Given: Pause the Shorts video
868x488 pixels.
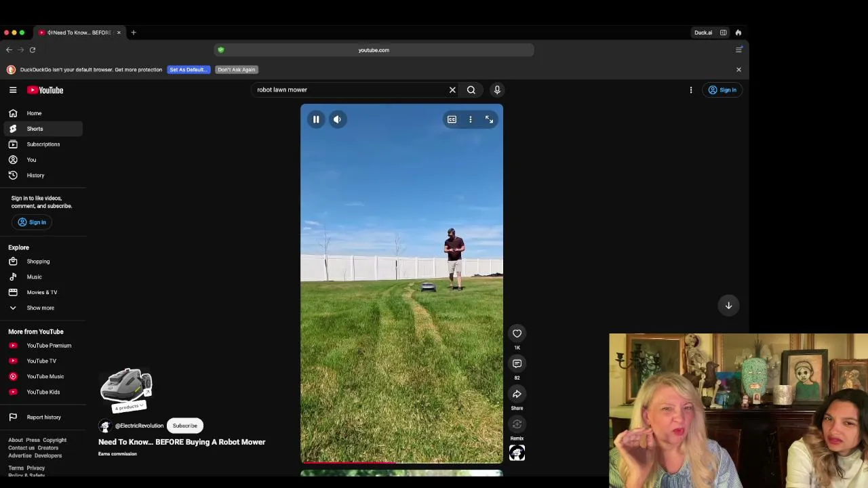Looking at the screenshot, I should [316, 119].
